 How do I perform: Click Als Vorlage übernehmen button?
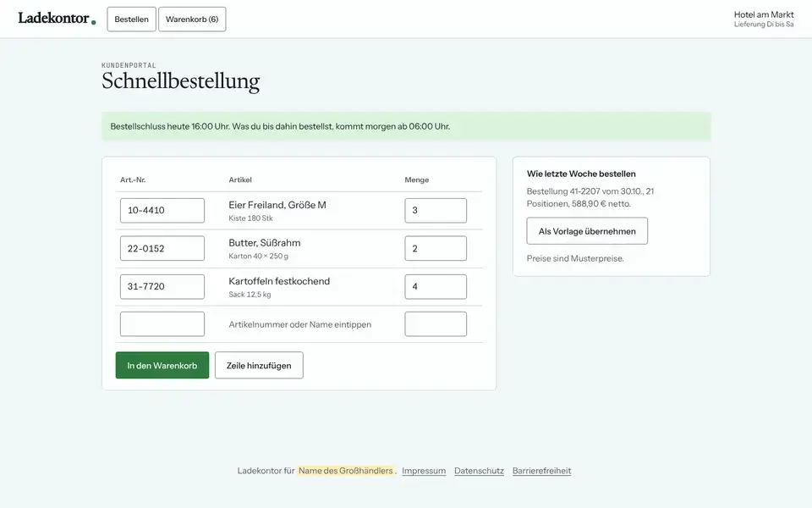click(x=587, y=231)
